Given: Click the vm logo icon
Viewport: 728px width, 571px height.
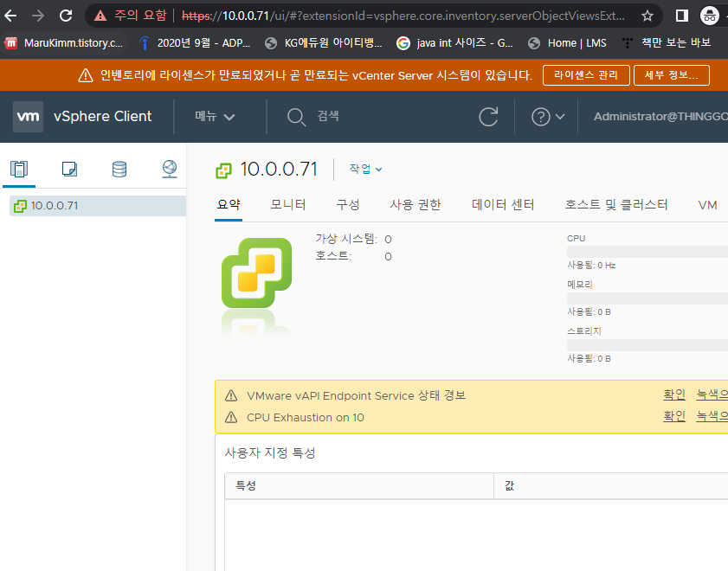Looking at the screenshot, I should click(28, 117).
